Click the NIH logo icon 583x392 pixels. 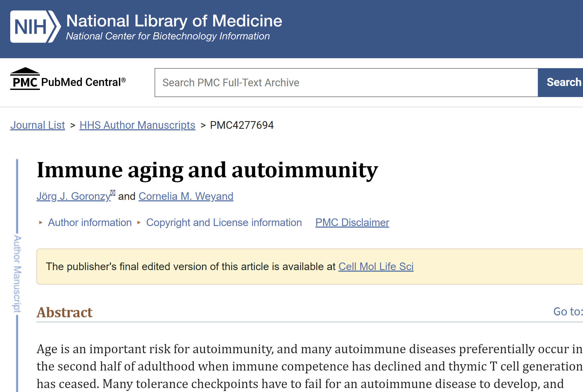pos(35,26)
